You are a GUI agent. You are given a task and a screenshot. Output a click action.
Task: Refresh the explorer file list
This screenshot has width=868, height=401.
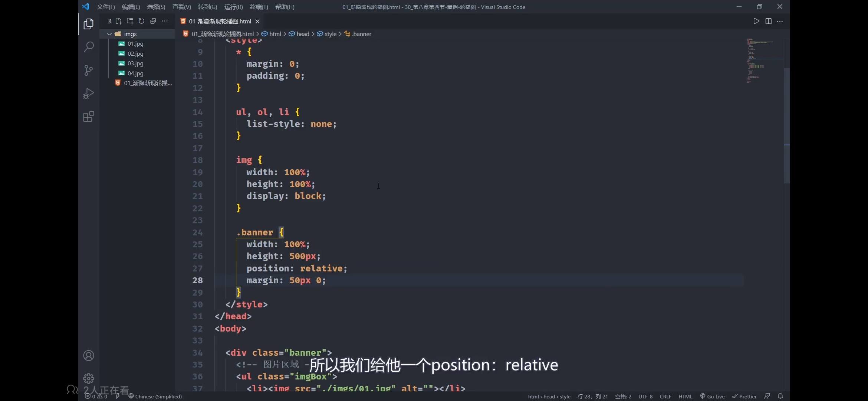(x=141, y=21)
